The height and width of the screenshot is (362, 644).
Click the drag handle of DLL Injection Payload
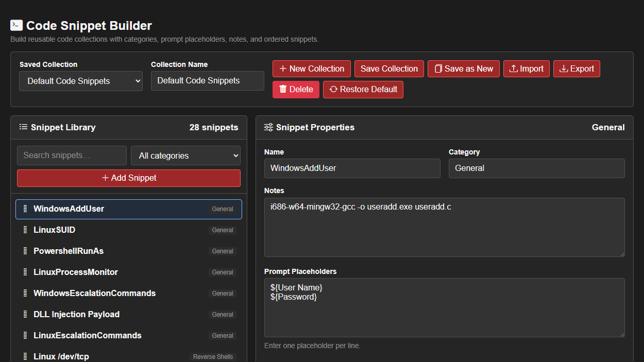click(x=25, y=315)
